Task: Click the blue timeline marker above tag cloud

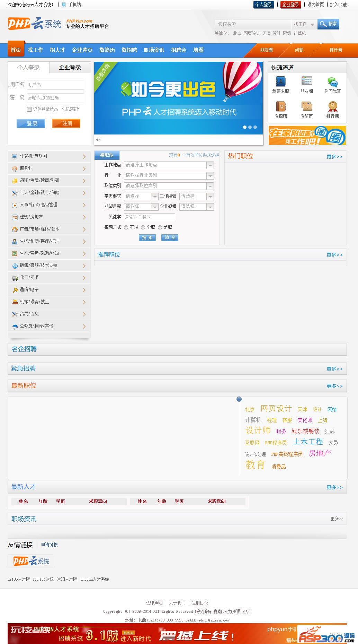Action: 239,399
